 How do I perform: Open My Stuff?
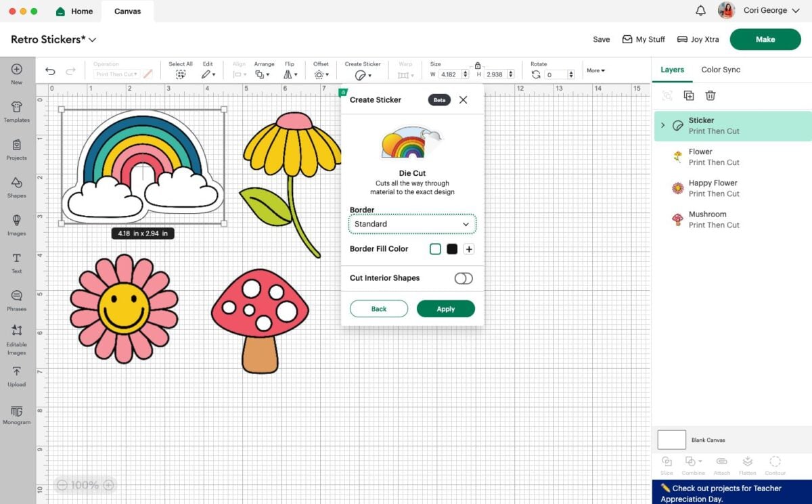(644, 39)
